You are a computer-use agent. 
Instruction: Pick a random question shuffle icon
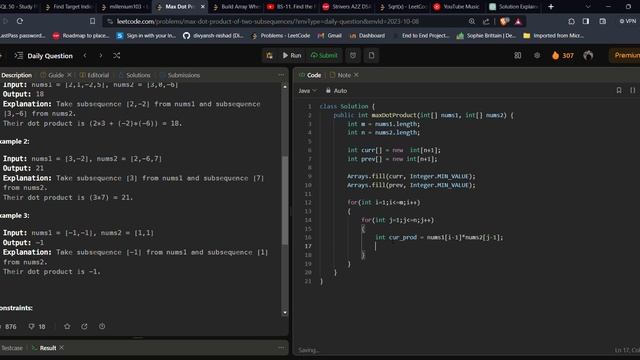pos(117,56)
